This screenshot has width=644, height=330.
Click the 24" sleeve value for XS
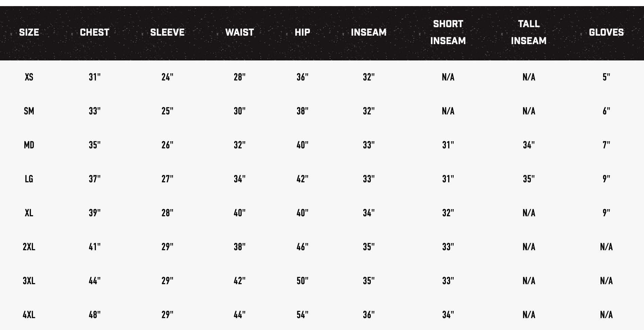coord(167,77)
